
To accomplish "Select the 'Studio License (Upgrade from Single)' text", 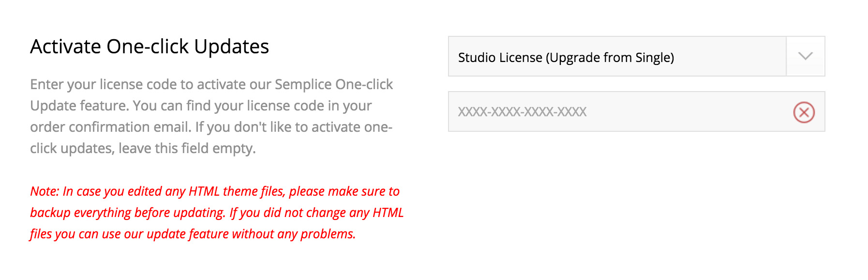I will click(x=566, y=58).
